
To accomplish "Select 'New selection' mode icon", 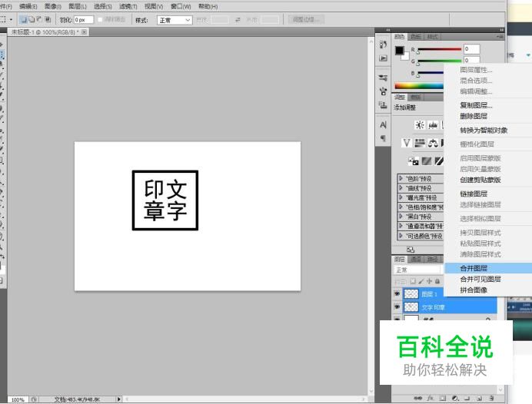I will click(23, 20).
